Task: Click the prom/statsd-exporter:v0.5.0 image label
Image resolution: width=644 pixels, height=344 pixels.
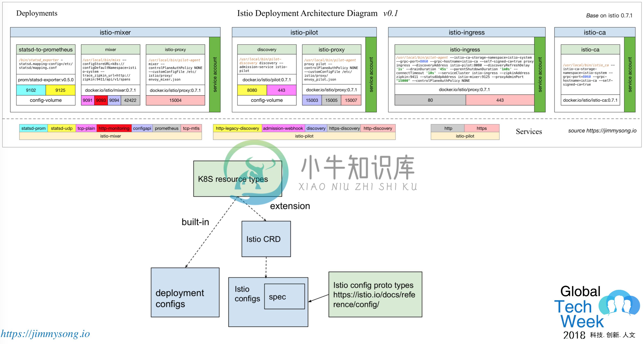Action: (46, 80)
